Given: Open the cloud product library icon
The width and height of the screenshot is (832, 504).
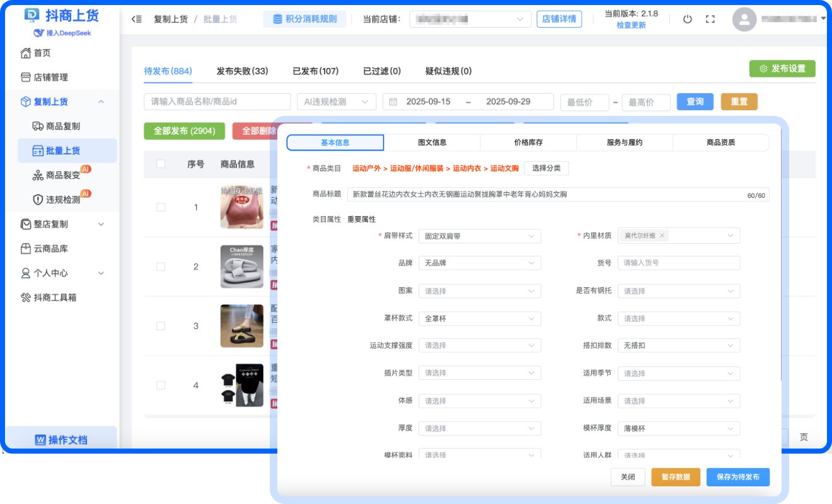Looking at the screenshot, I should [x=26, y=249].
